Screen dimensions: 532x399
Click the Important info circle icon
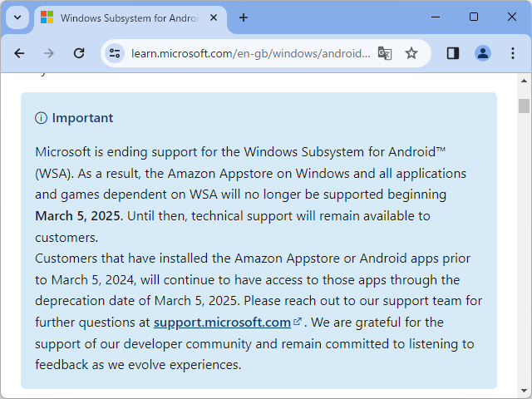pos(42,118)
